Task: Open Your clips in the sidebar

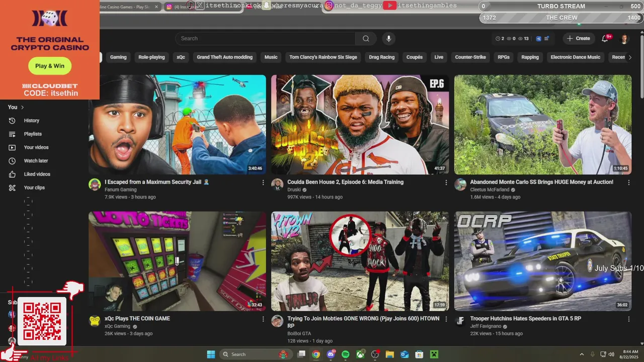Action: point(34,188)
